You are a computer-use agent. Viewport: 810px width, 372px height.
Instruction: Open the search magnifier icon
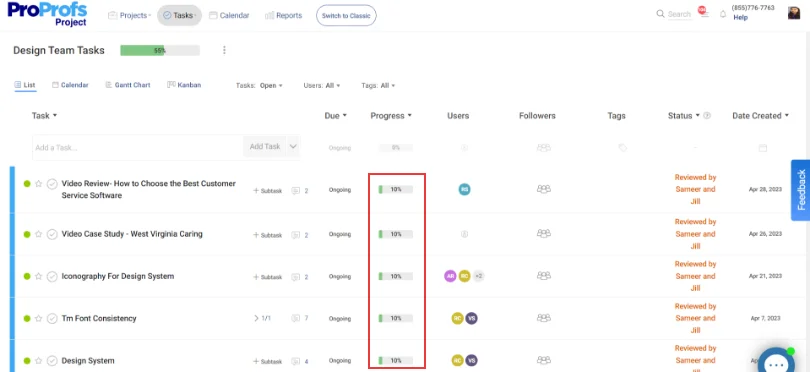coord(660,14)
